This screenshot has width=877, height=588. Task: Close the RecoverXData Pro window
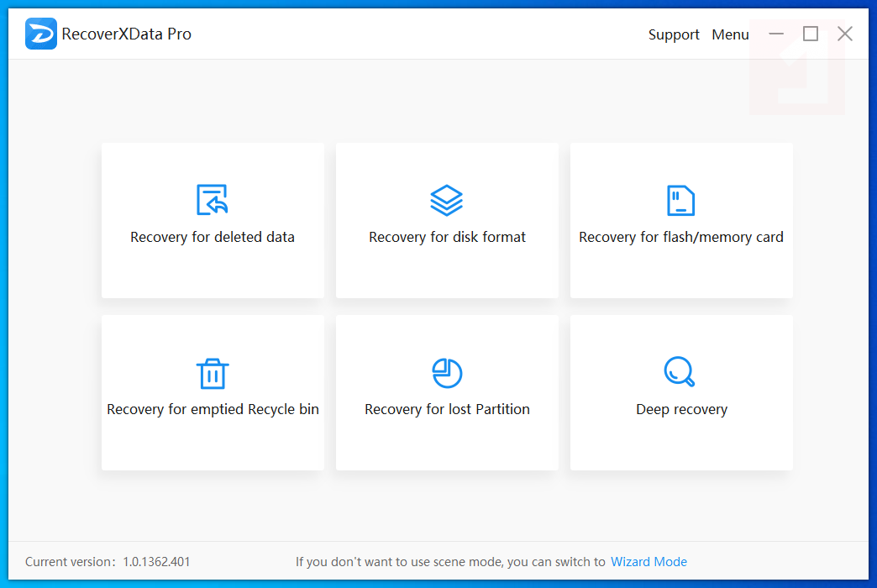click(x=844, y=34)
